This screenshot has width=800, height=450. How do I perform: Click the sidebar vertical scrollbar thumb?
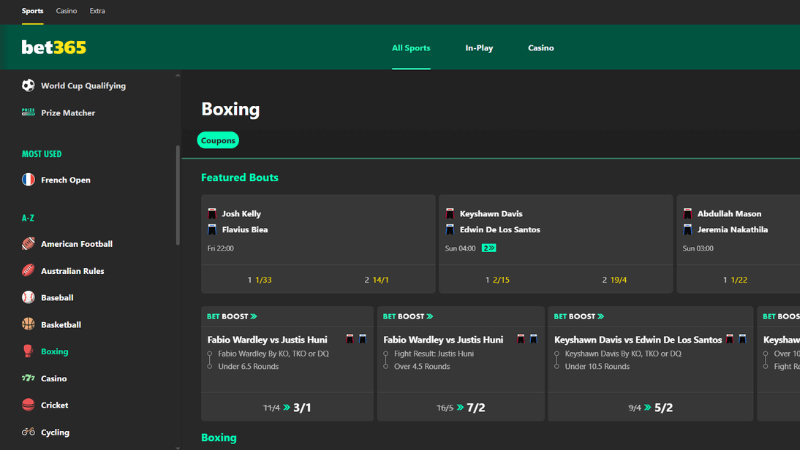178,195
